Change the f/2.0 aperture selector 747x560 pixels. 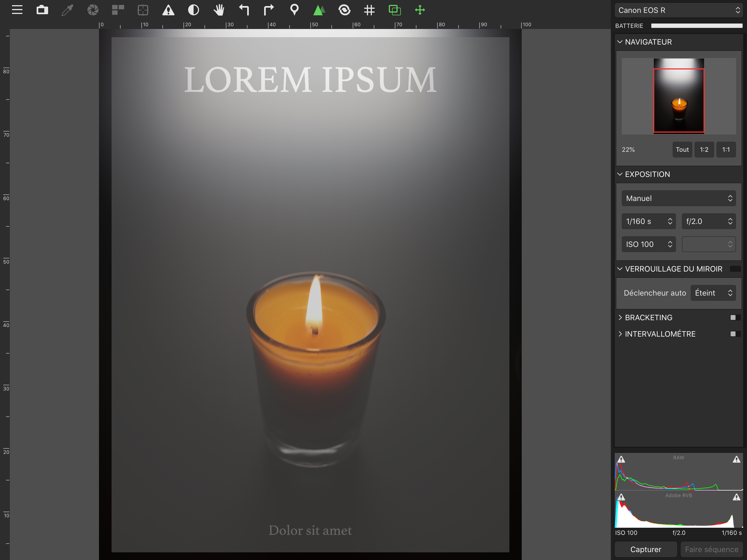click(x=708, y=221)
